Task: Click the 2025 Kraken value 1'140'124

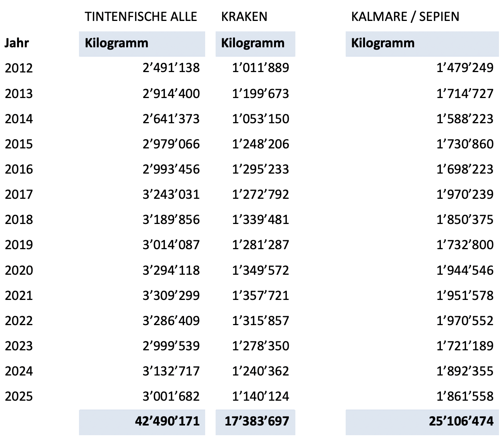Action: [x=261, y=396]
